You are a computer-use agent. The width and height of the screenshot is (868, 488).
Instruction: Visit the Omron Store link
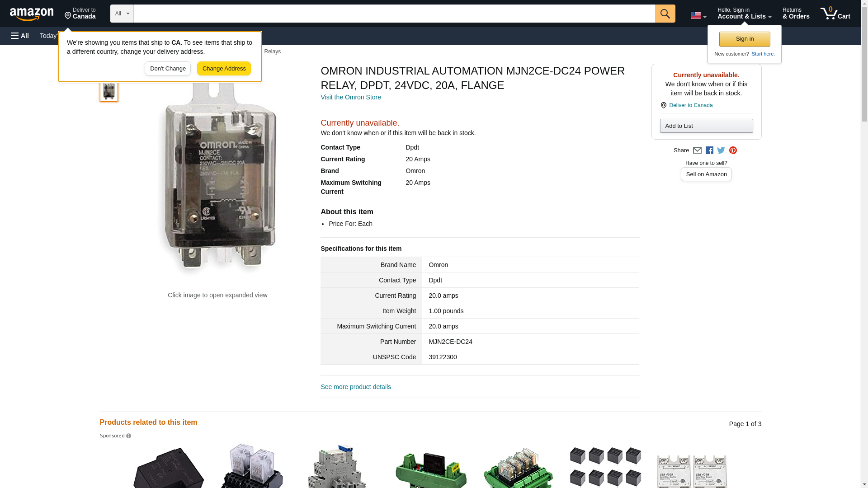(x=350, y=97)
